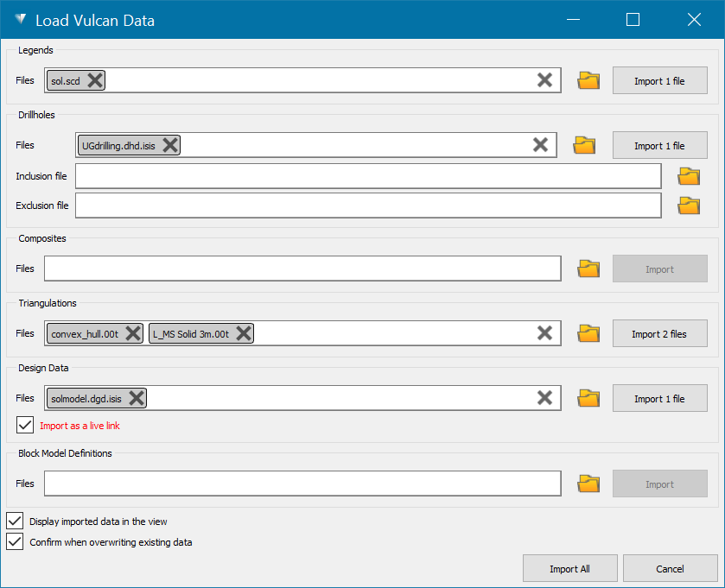This screenshot has width=725, height=588.
Task: Click Import 2 files for Triangulations
Action: click(x=659, y=333)
